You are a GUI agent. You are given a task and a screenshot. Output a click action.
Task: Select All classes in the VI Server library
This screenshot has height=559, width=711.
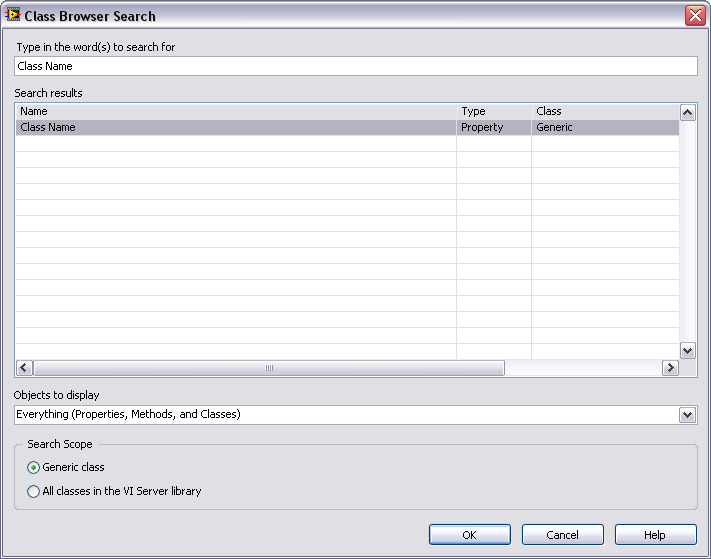(33, 491)
